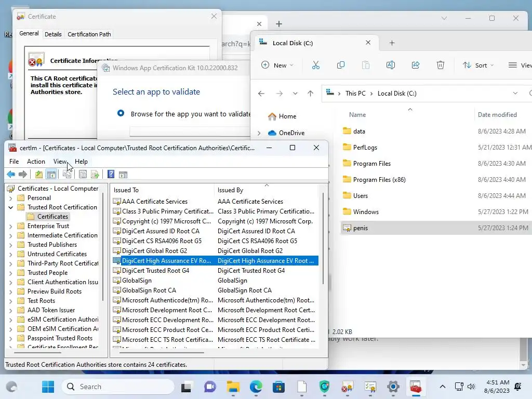Toggle the console tree show/hide icon
532x399 pixels.
click(51, 175)
